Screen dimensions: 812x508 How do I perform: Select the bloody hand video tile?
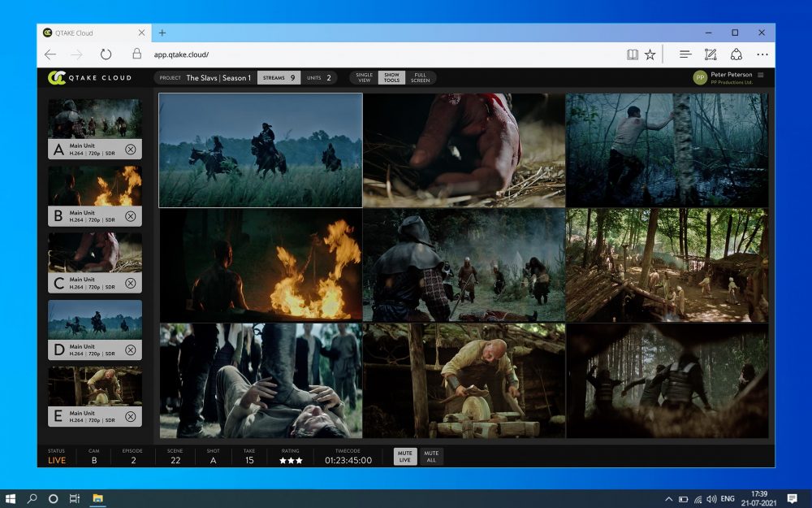coord(464,150)
